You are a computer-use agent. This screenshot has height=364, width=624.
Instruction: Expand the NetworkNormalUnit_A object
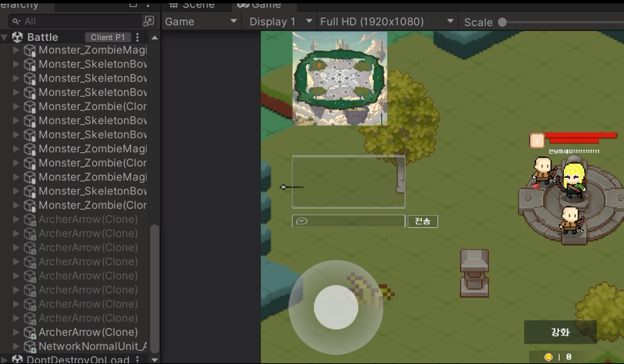coord(16,347)
